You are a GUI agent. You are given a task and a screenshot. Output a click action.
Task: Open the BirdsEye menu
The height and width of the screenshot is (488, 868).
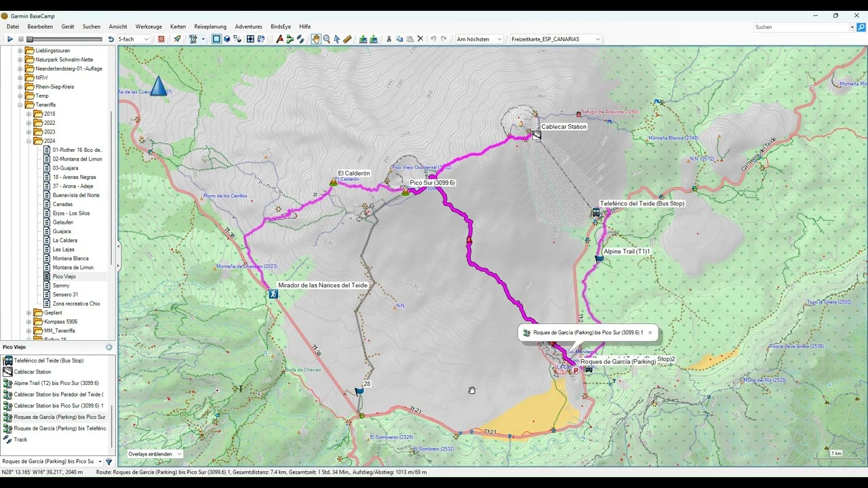tap(281, 26)
